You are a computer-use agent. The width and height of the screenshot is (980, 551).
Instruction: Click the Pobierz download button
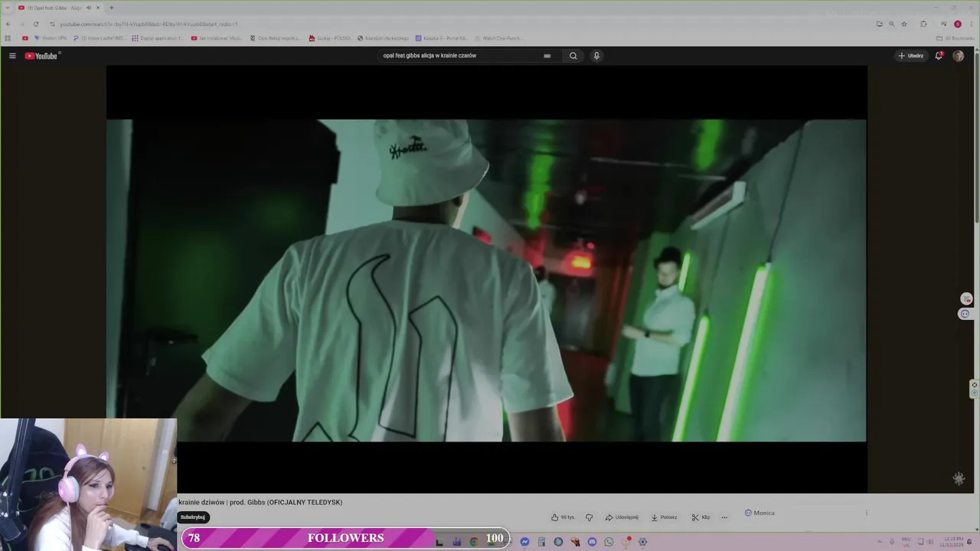pyautogui.click(x=665, y=517)
